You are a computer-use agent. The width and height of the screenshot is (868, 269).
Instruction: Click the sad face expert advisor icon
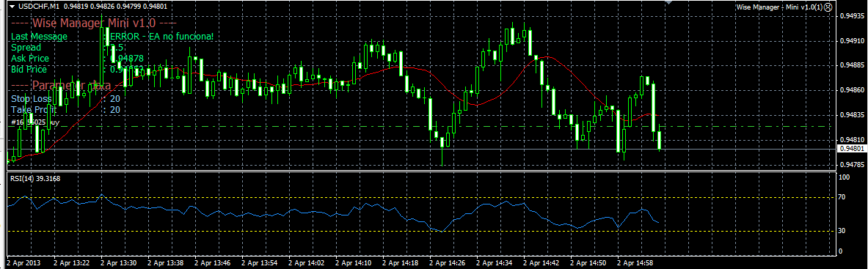[828, 8]
